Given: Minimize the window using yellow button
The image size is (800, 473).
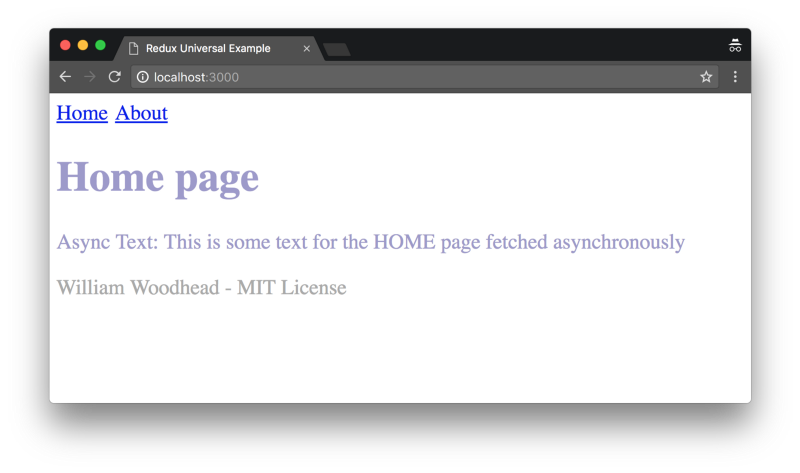Looking at the screenshot, I should pyautogui.click(x=83, y=45).
